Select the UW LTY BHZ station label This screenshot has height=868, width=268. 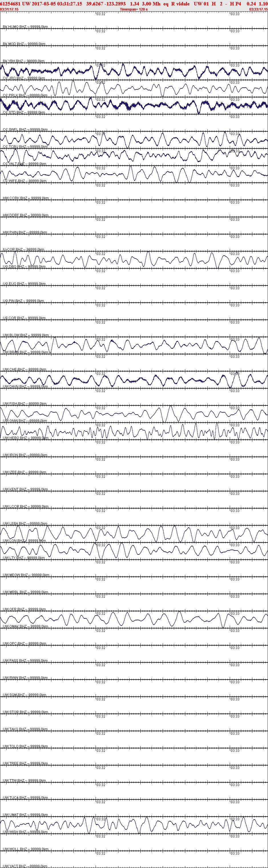point(24,558)
